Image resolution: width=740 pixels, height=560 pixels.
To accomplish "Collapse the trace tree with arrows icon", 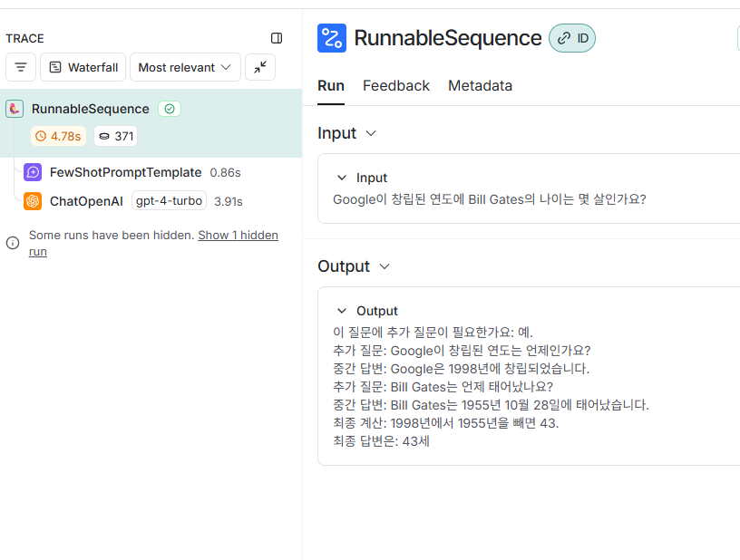I will [x=260, y=67].
